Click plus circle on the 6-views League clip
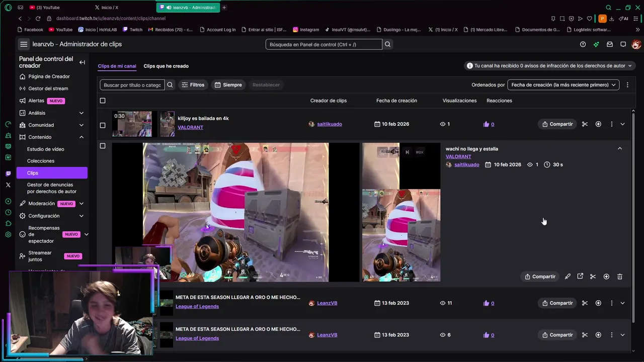The width and height of the screenshot is (644, 362). coord(598,335)
